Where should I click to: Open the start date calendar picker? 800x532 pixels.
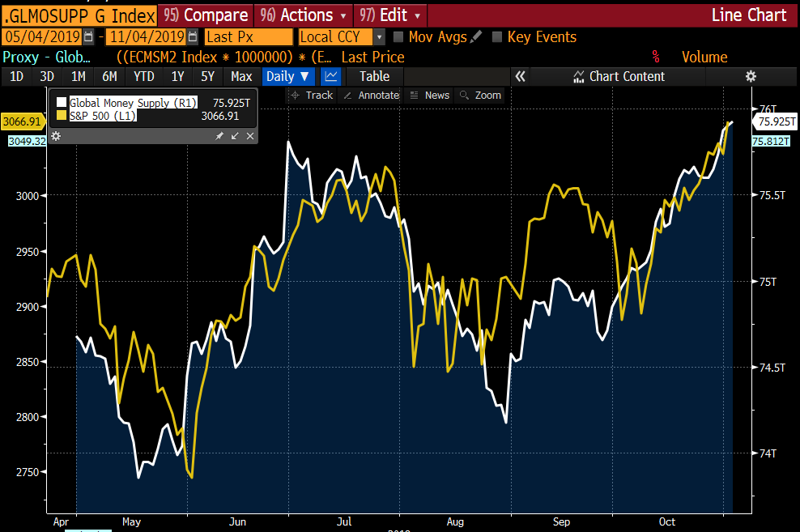(x=88, y=37)
